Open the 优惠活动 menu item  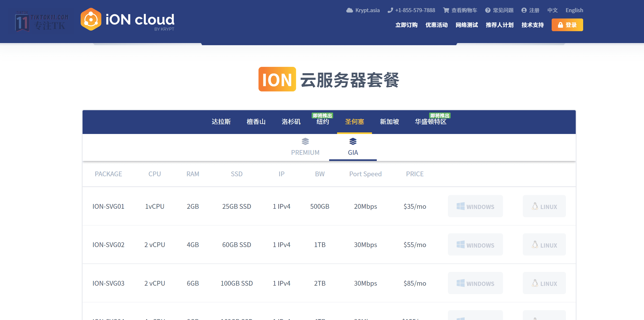(x=437, y=25)
